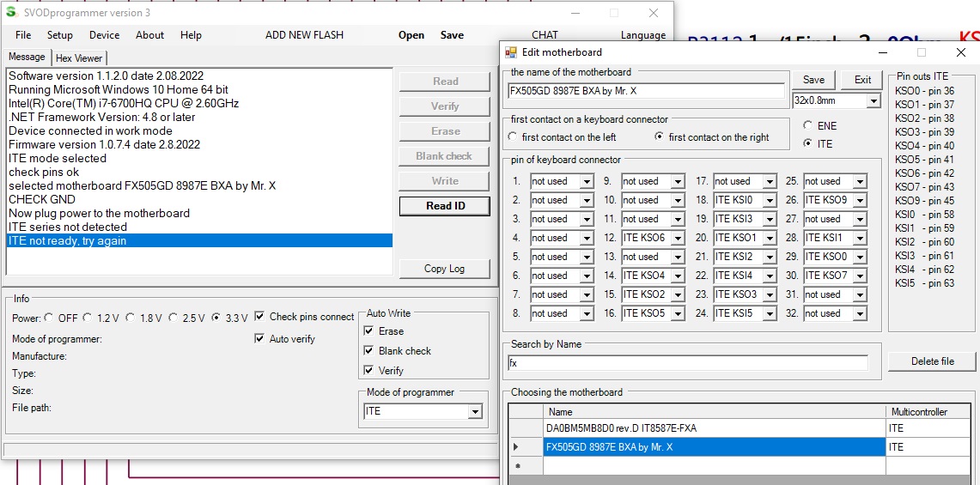Open the 32x0.8mm connector size dropdown

coord(873,101)
